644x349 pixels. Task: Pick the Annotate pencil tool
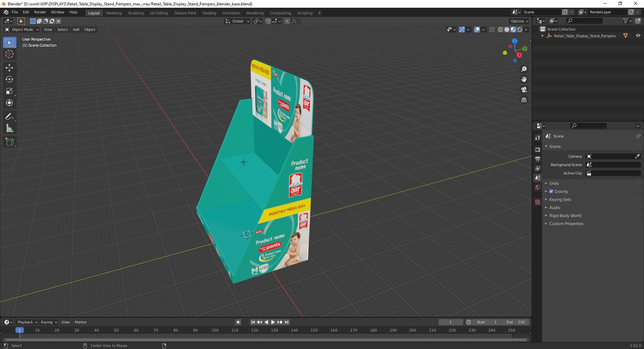pyautogui.click(x=9, y=117)
